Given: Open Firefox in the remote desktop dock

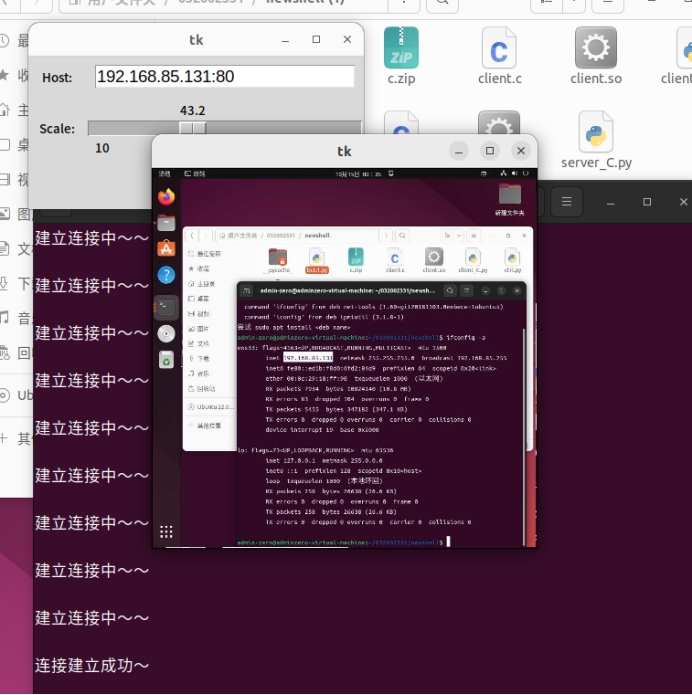Looking at the screenshot, I should click(166, 197).
